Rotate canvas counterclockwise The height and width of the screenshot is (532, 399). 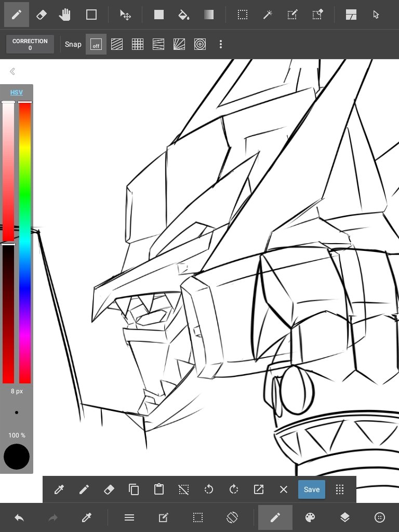pos(209,489)
